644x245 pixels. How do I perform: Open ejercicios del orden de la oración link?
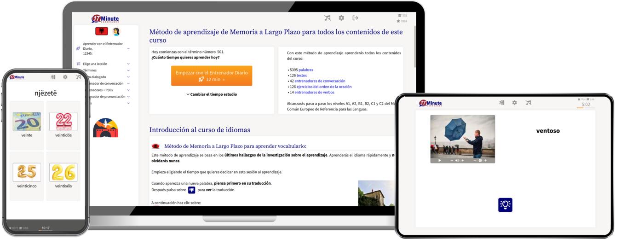(324, 87)
